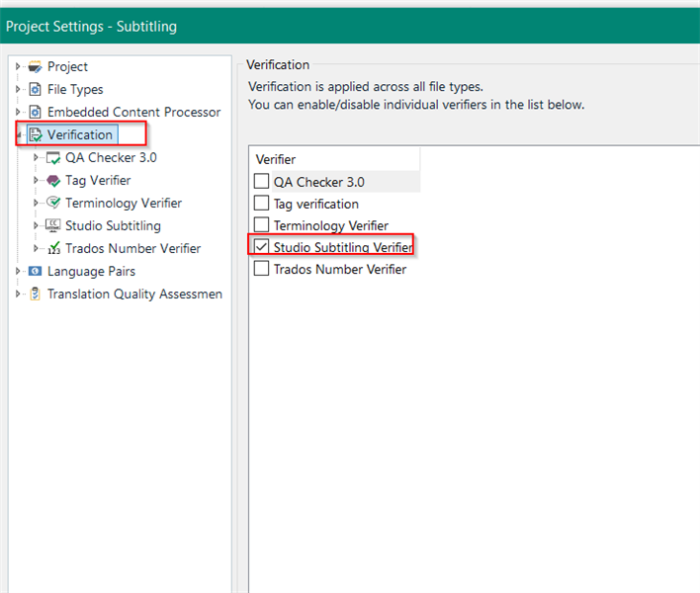
Task: Select Trados Number Verifier in tree
Action: pos(133,248)
